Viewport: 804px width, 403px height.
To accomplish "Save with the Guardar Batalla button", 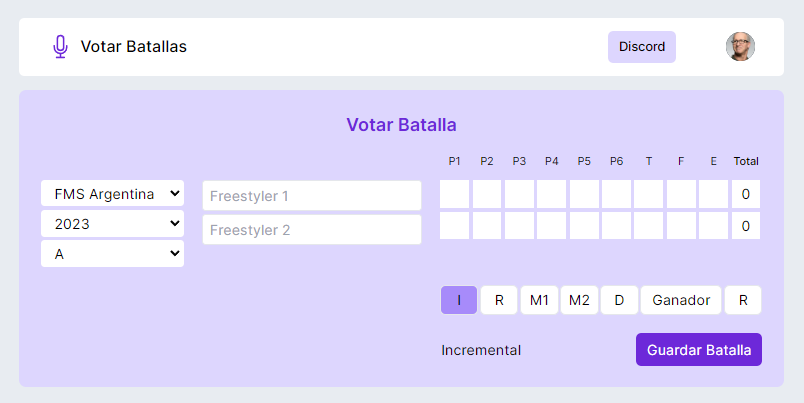I will point(699,350).
